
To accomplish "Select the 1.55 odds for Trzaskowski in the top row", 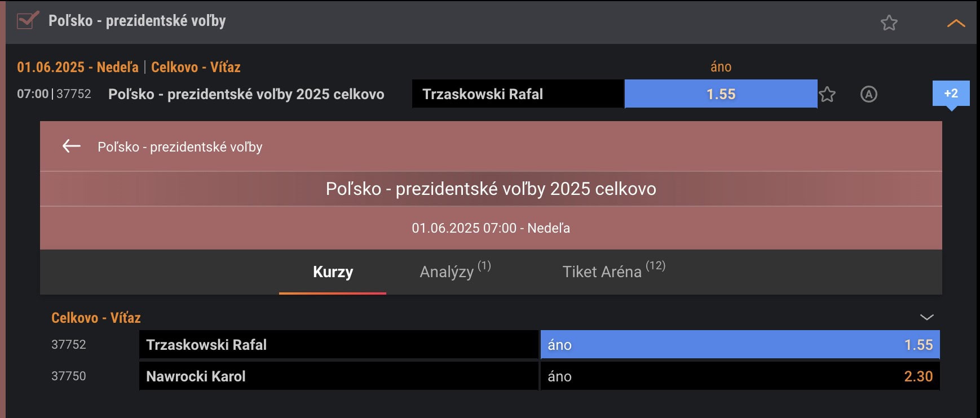I will 721,94.
